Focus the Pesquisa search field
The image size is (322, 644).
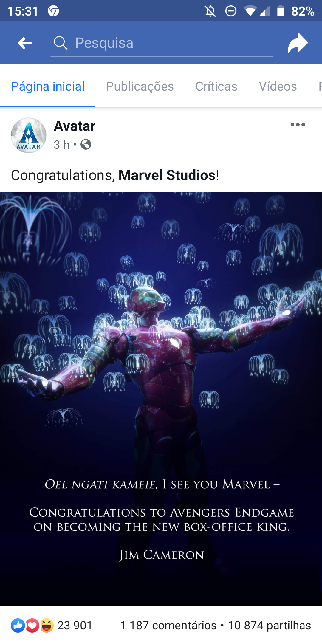(162, 43)
